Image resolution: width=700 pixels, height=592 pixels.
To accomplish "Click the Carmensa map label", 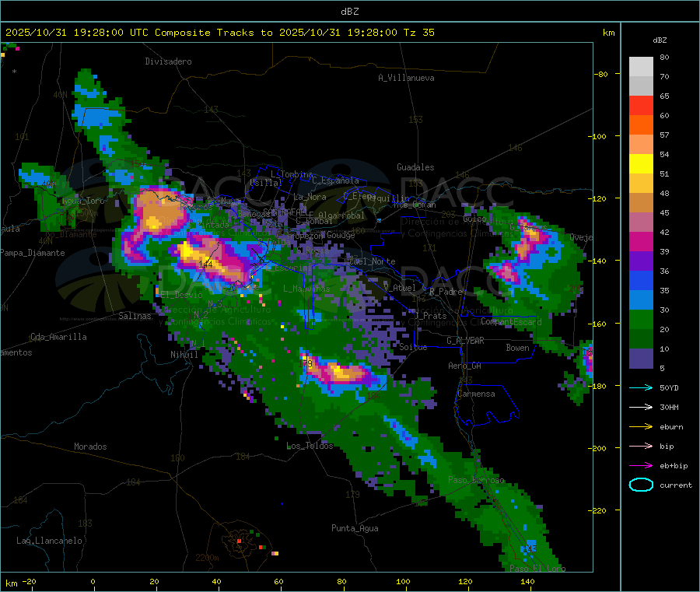I will click(476, 394).
